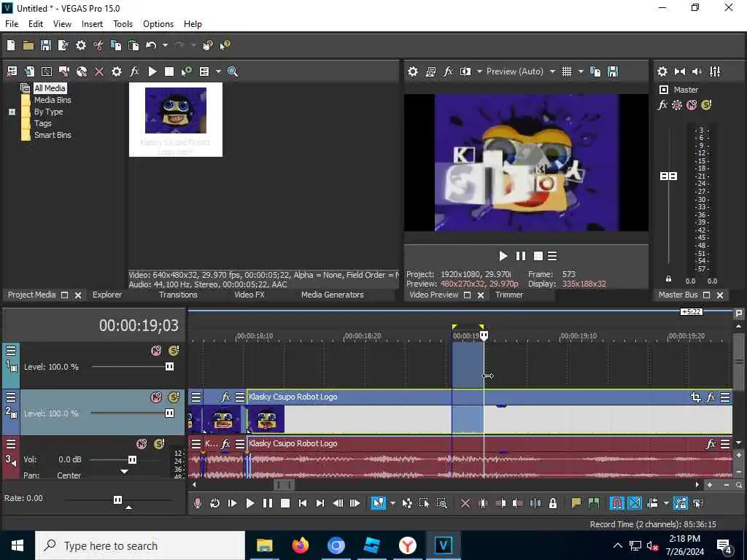Viewport: 747px width, 560px height.
Task: Save preview snapshot to file
Action: (x=613, y=71)
